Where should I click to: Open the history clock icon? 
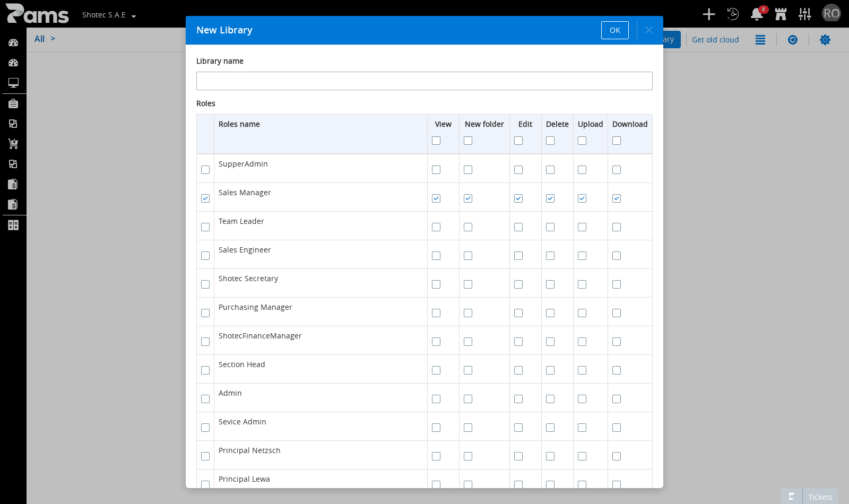(733, 14)
